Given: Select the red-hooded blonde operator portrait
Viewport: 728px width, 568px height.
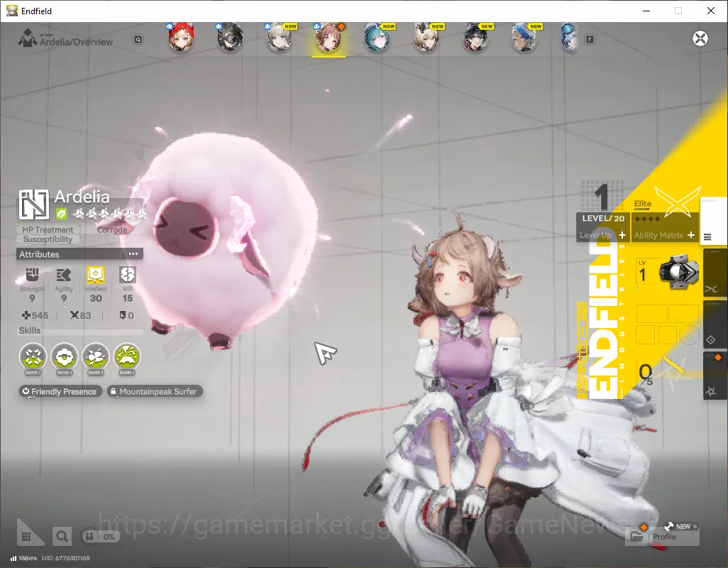Looking at the screenshot, I should (181, 38).
